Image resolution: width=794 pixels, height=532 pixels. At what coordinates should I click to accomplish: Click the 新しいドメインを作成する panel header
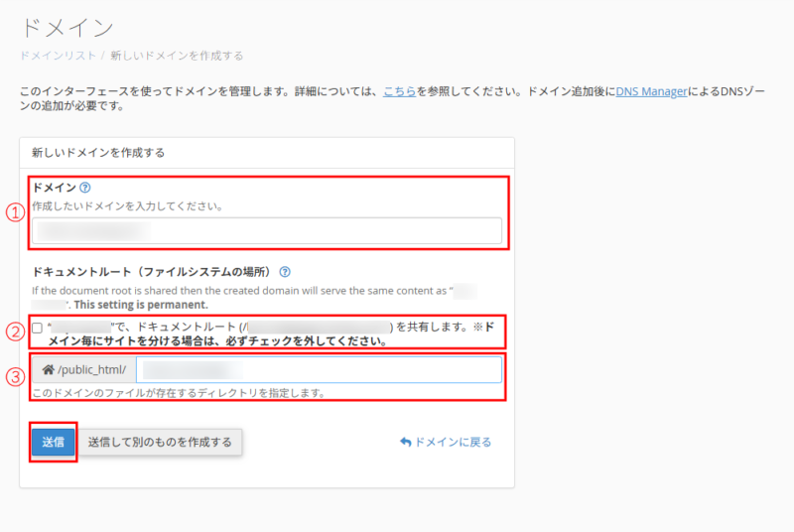[98, 153]
